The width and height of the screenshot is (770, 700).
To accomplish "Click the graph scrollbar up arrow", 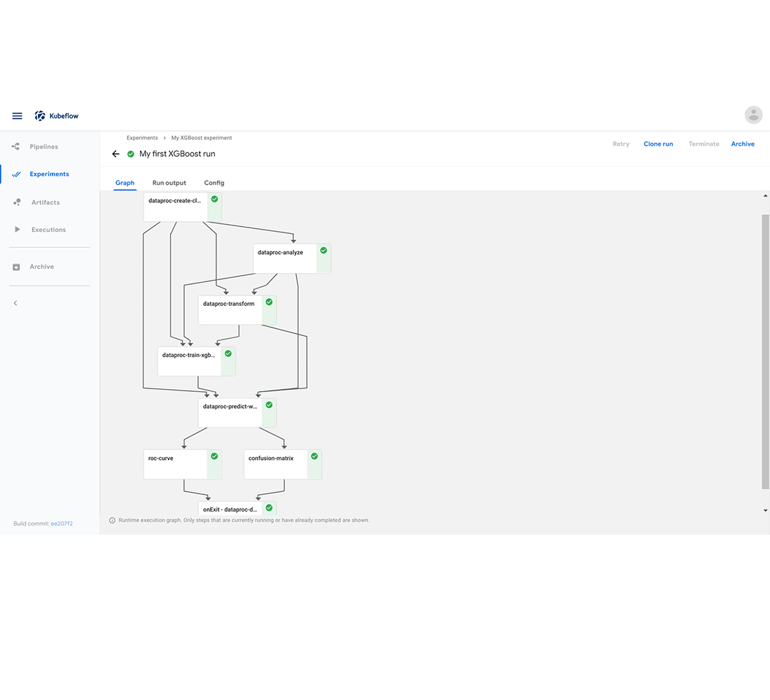I will coord(765,196).
